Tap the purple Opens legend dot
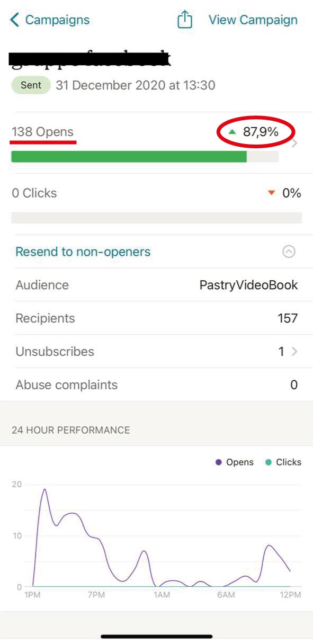Viewport: 313px width, 644px height. click(x=219, y=462)
